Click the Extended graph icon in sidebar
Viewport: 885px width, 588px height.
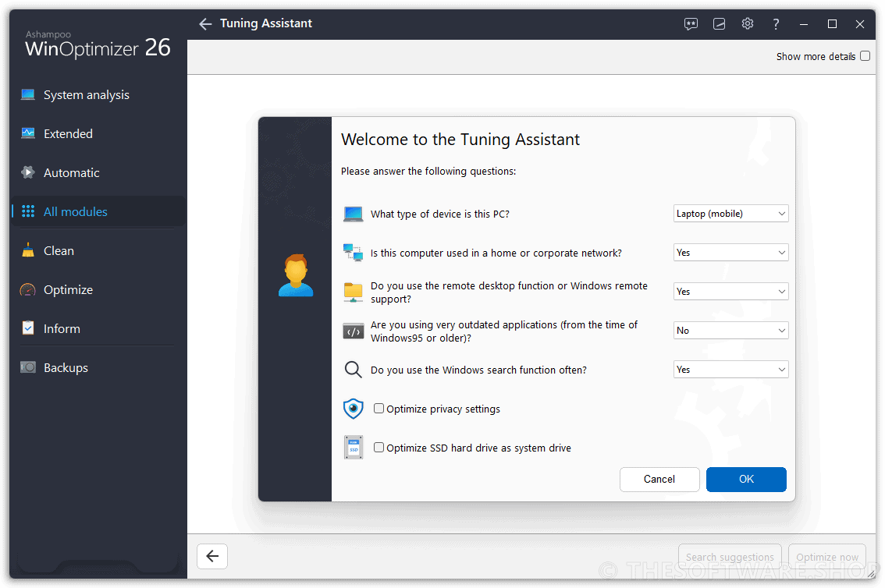click(x=27, y=133)
